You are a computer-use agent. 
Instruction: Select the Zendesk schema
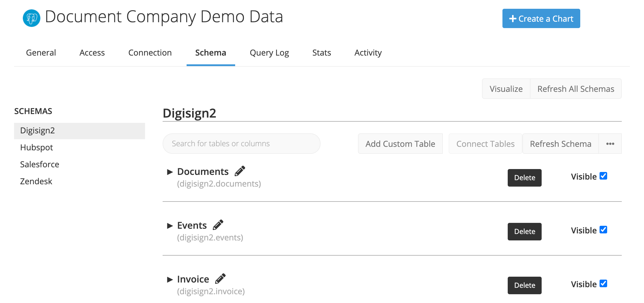point(36,181)
